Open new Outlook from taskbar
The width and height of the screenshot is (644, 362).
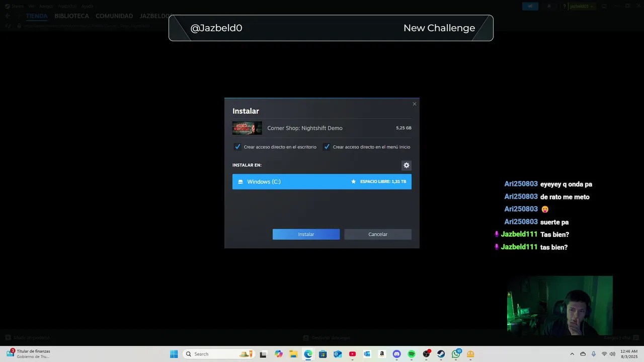pyautogui.click(x=338, y=354)
